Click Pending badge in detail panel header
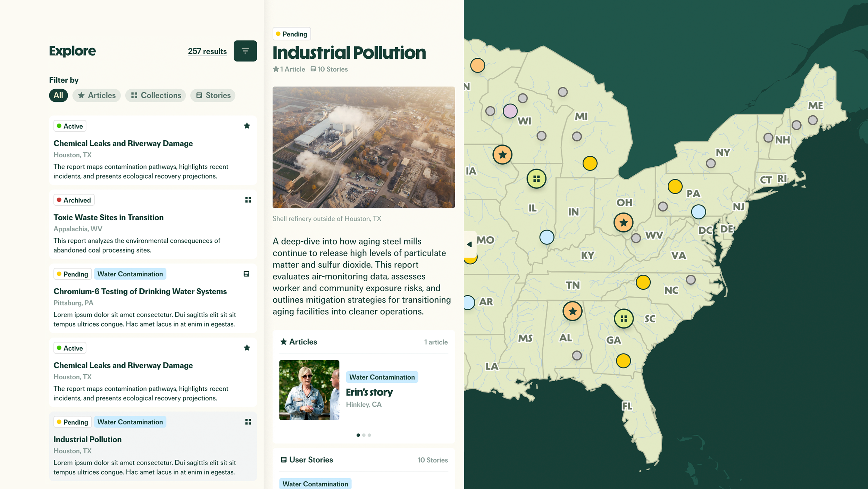Image resolution: width=868 pixels, height=489 pixels. point(292,34)
